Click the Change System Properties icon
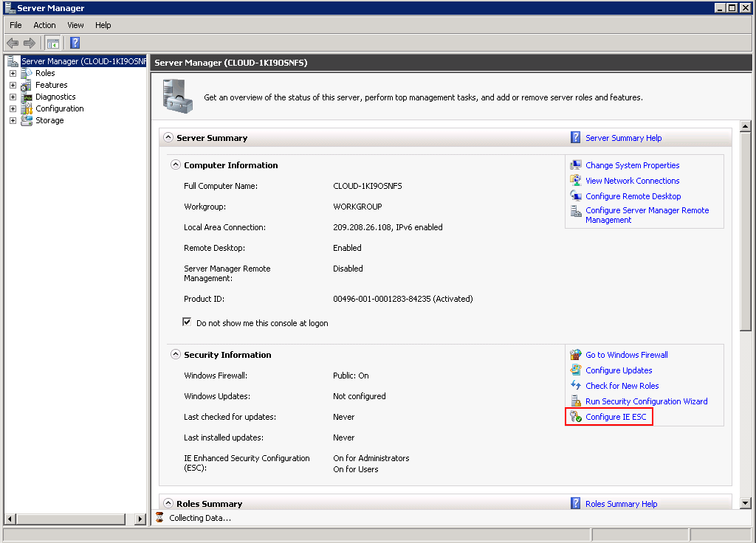The height and width of the screenshot is (543, 756). [576, 165]
